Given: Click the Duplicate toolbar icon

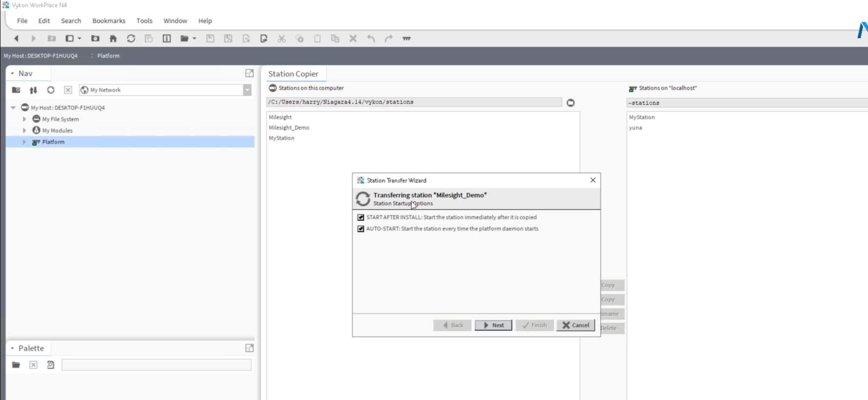Looking at the screenshot, I should (335, 39).
